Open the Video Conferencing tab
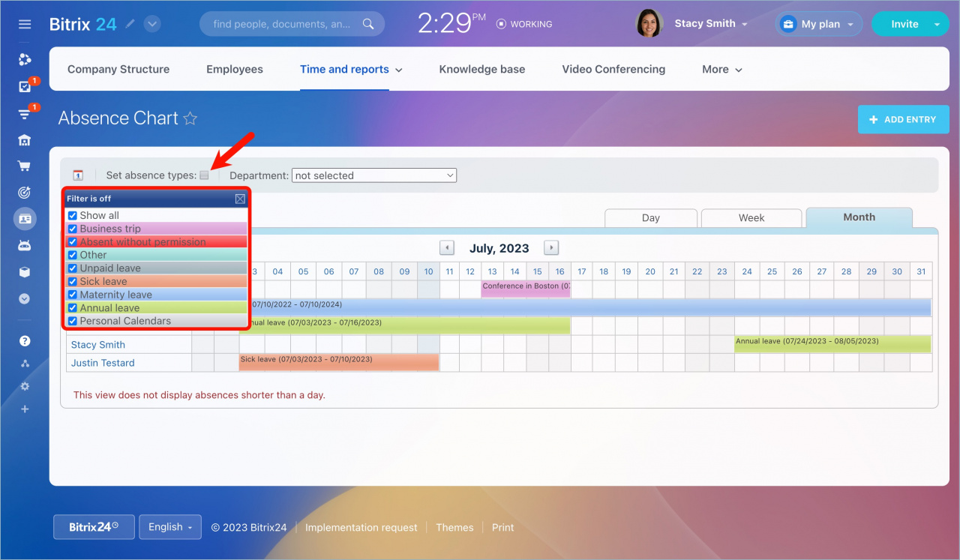 pyautogui.click(x=613, y=69)
